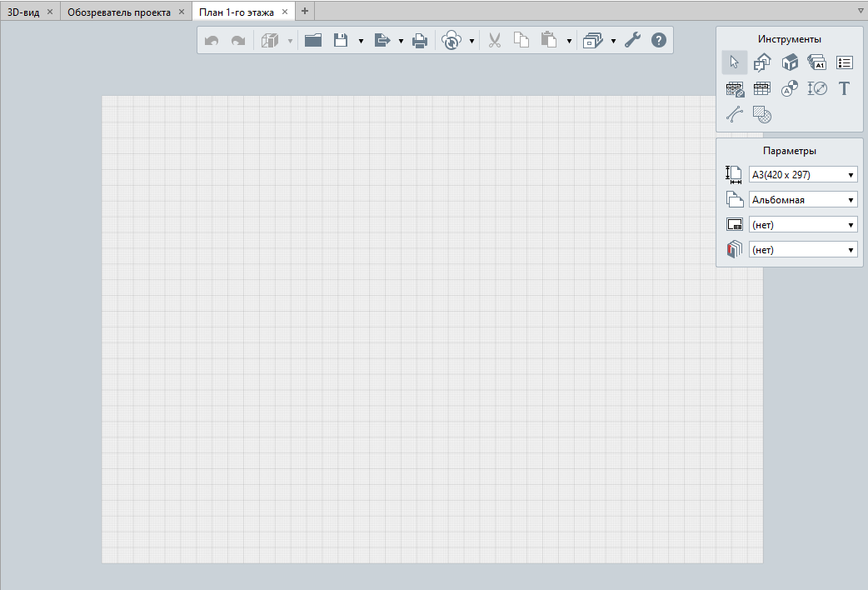Add a new tab with plus button
This screenshot has height=590, width=868.
pos(304,11)
